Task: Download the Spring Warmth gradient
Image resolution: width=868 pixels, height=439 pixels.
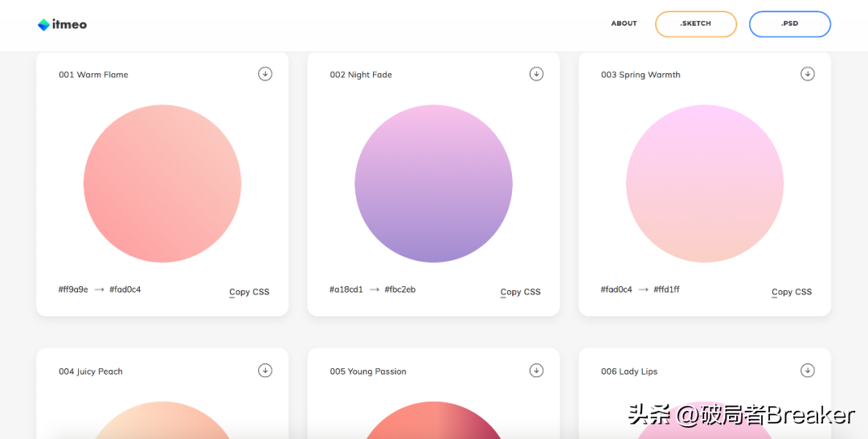Action: pos(808,74)
